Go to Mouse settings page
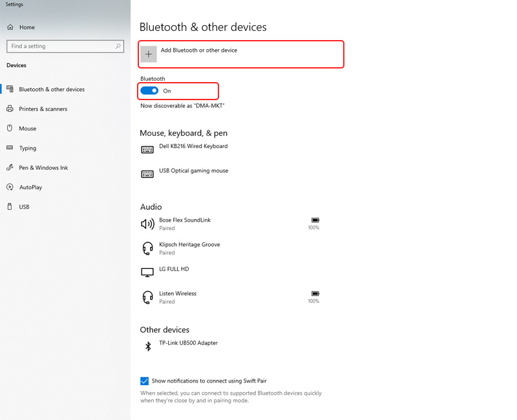Screen dimensions: 517x420 [27, 129]
